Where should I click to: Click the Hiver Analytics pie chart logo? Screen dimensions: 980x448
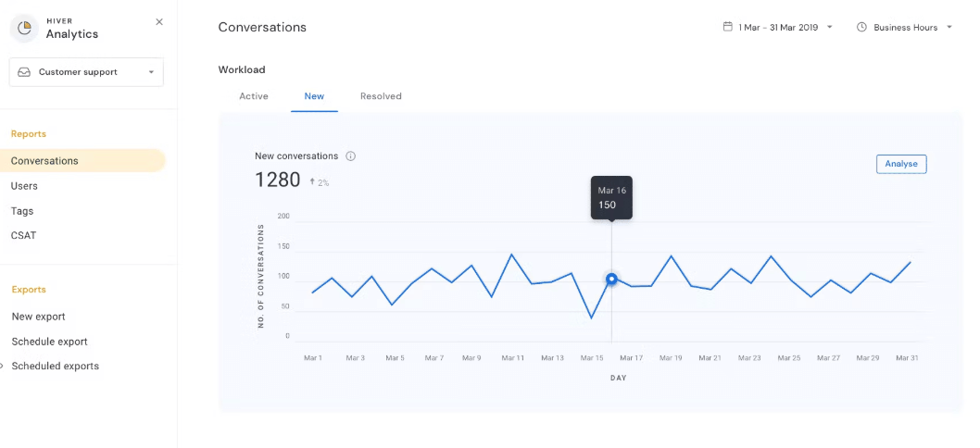(25, 28)
